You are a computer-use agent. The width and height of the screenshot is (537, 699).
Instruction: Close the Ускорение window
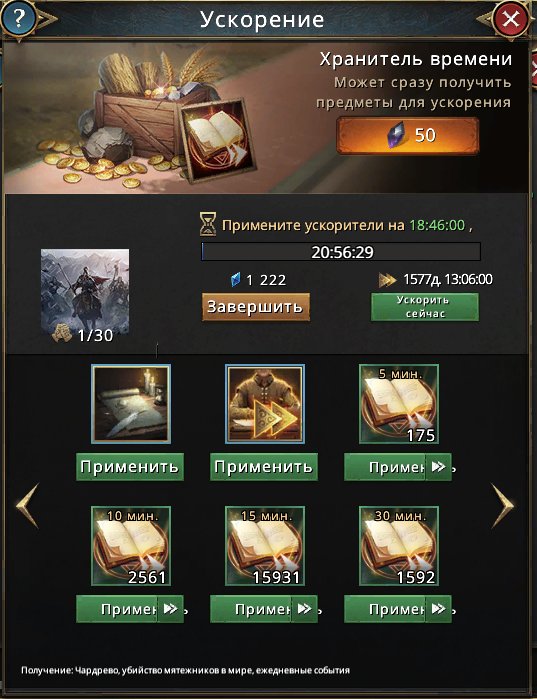coord(510,19)
